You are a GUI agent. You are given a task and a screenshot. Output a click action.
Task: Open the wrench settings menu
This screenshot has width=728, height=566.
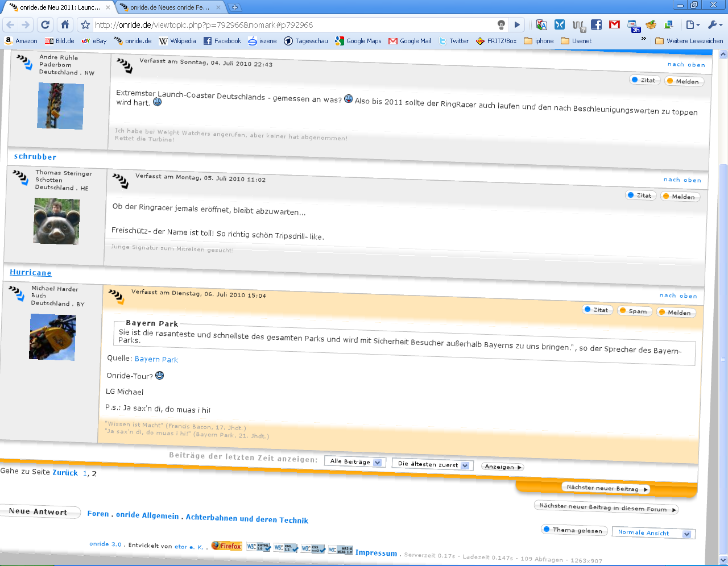pyautogui.click(x=714, y=24)
